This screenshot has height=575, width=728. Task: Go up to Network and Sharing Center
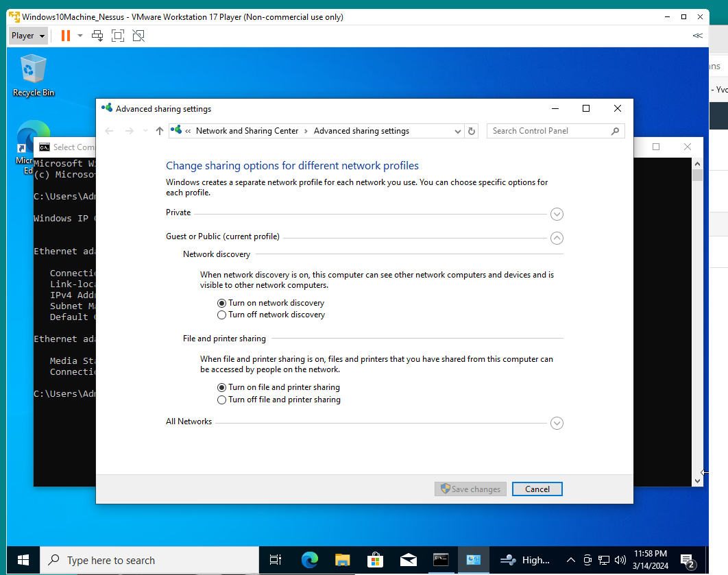tap(160, 131)
